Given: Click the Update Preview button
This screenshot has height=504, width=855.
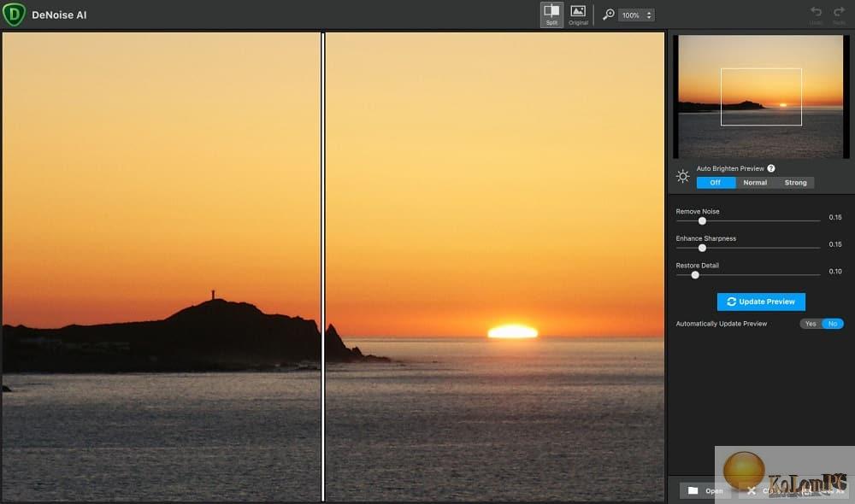Looking at the screenshot, I should click(x=761, y=302).
